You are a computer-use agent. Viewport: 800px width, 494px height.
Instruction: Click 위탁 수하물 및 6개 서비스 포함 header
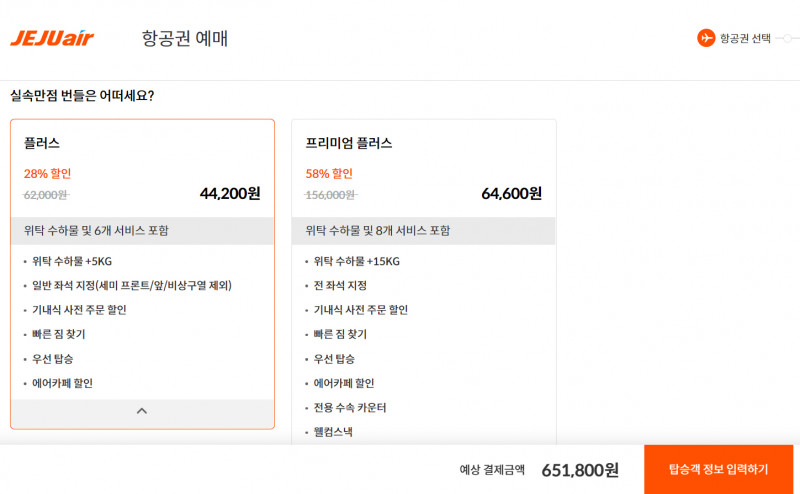click(x=142, y=231)
